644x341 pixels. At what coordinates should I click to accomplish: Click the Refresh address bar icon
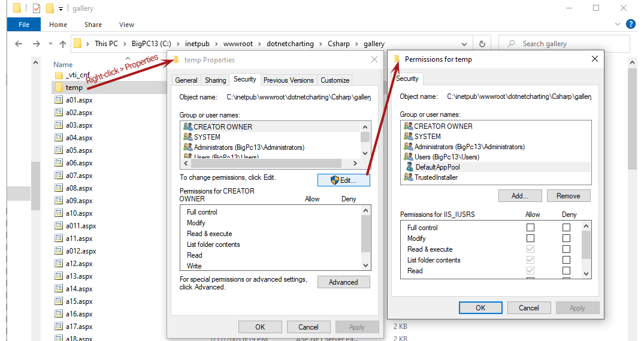point(482,44)
